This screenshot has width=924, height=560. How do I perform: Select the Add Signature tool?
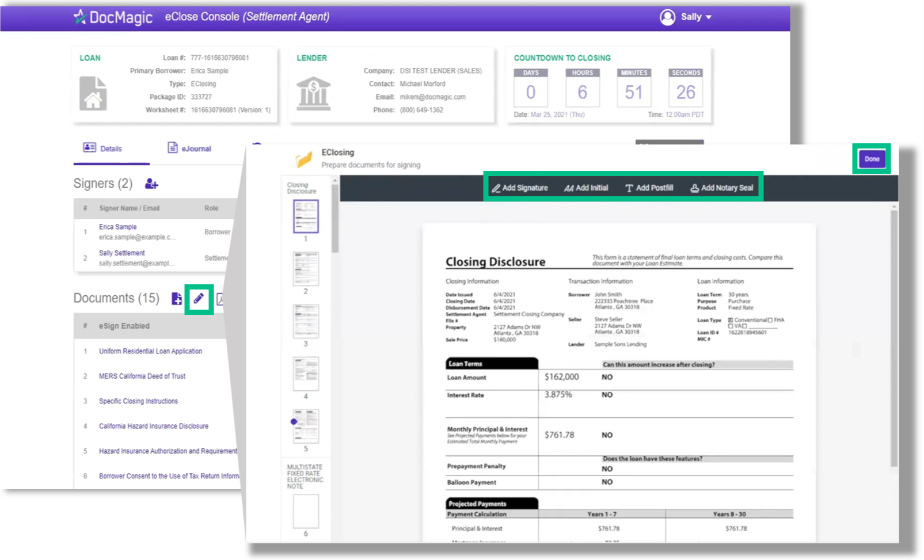point(519,188)
